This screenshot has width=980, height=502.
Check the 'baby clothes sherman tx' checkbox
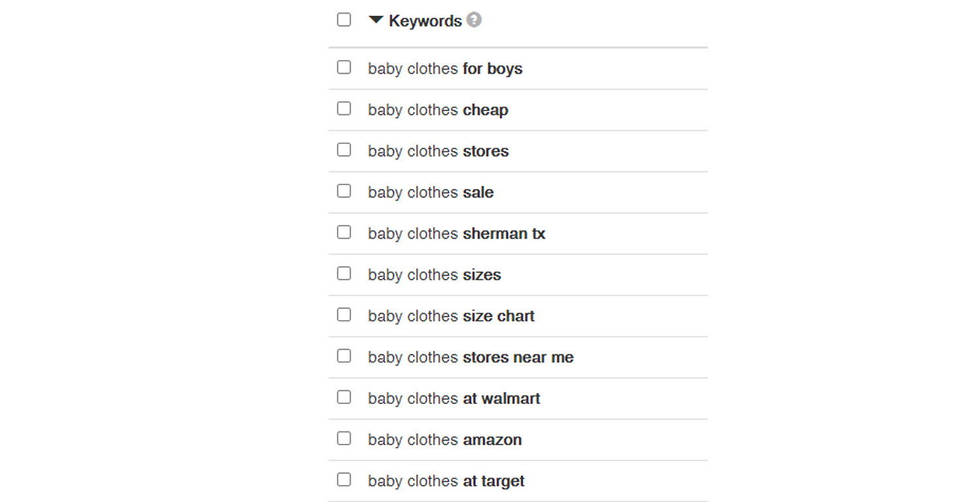pos(344,232)
